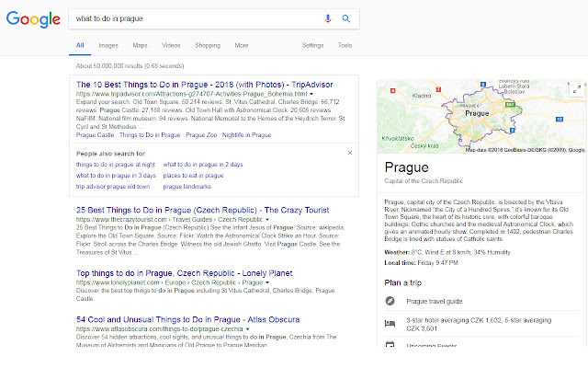This screenshot has width=588, height=368.
Task: Close the People also search for box
Action: click(x=350, y=153)
